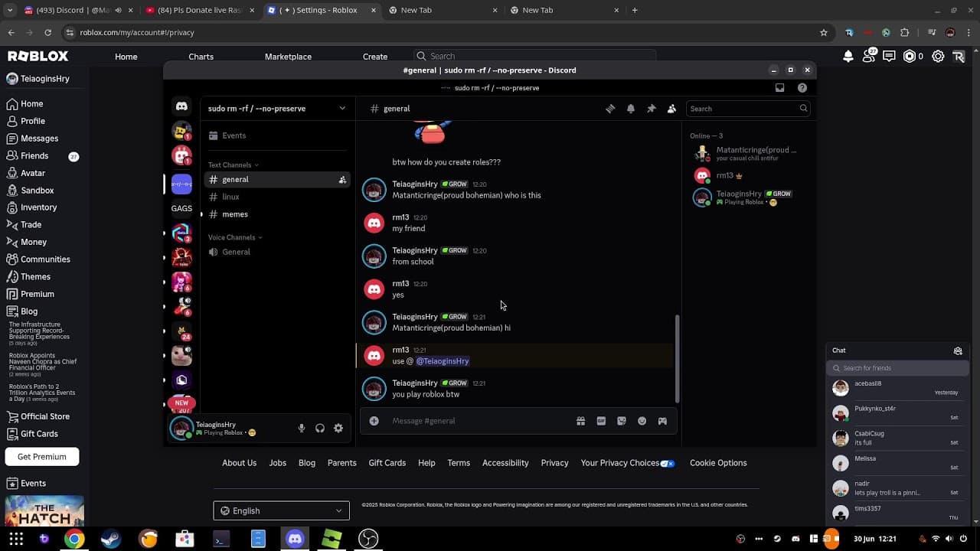Click the Get Premium button
The image size is (980, 551).
coord(42,457)
